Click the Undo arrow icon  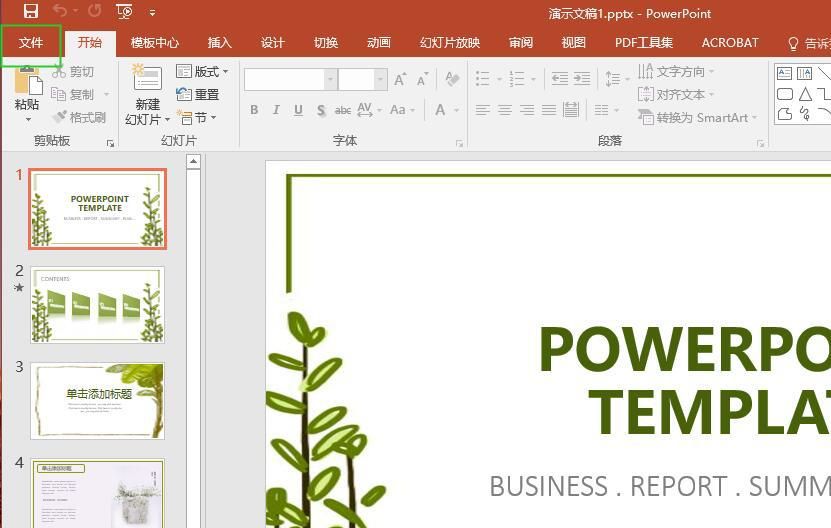60,11
